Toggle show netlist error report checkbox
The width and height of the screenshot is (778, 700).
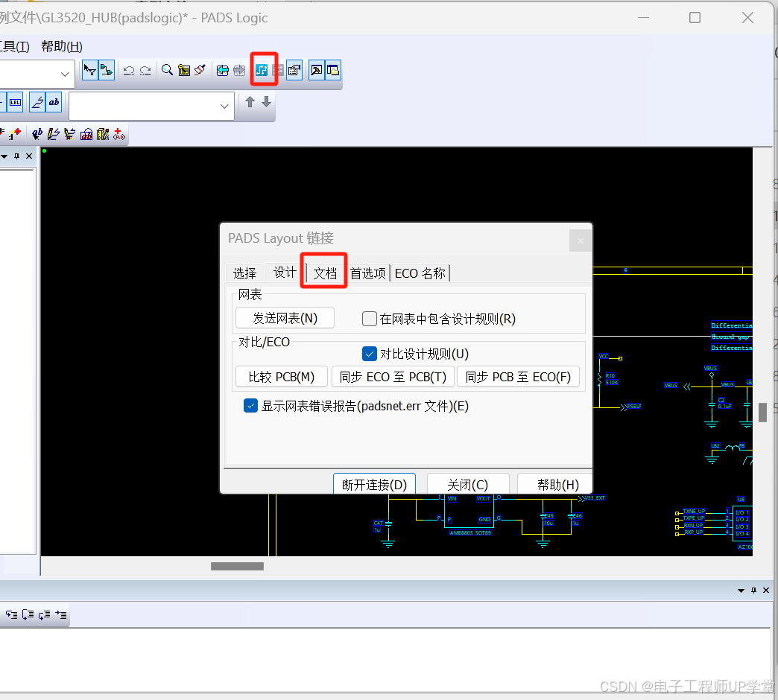coord(250,406)
